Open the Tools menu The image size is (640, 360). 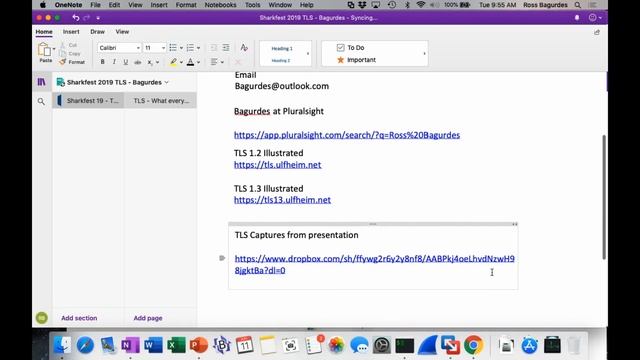click(x=253, y=5)
